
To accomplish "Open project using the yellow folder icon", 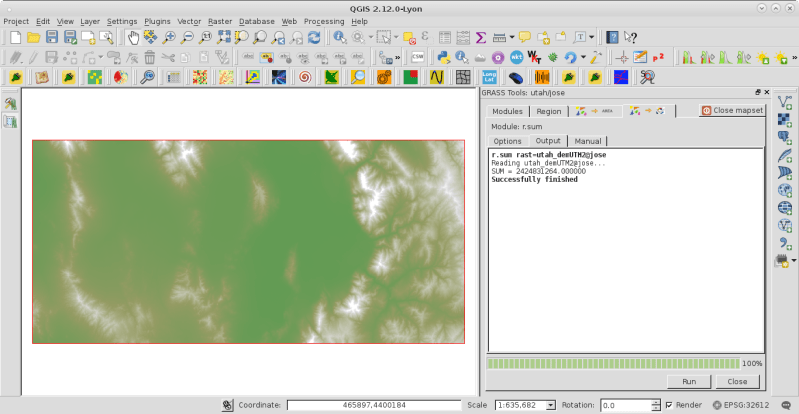I will click(x=34, y=37).
